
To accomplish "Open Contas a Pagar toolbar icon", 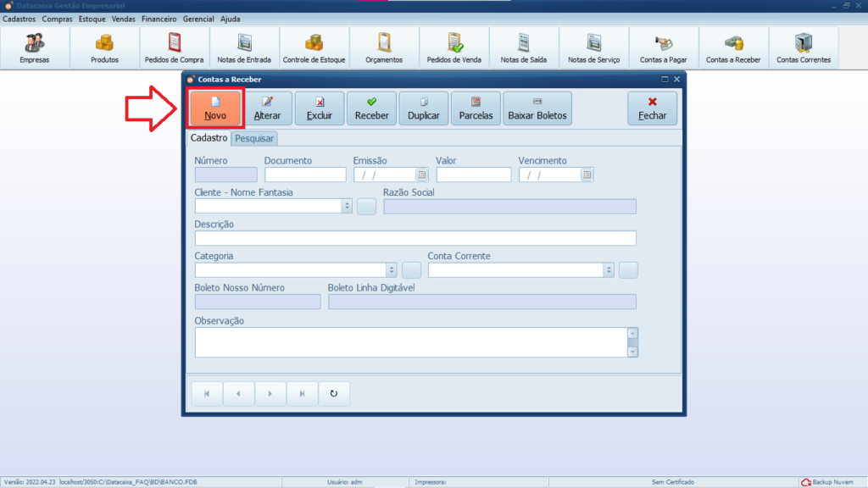I will tap(663, 47).
